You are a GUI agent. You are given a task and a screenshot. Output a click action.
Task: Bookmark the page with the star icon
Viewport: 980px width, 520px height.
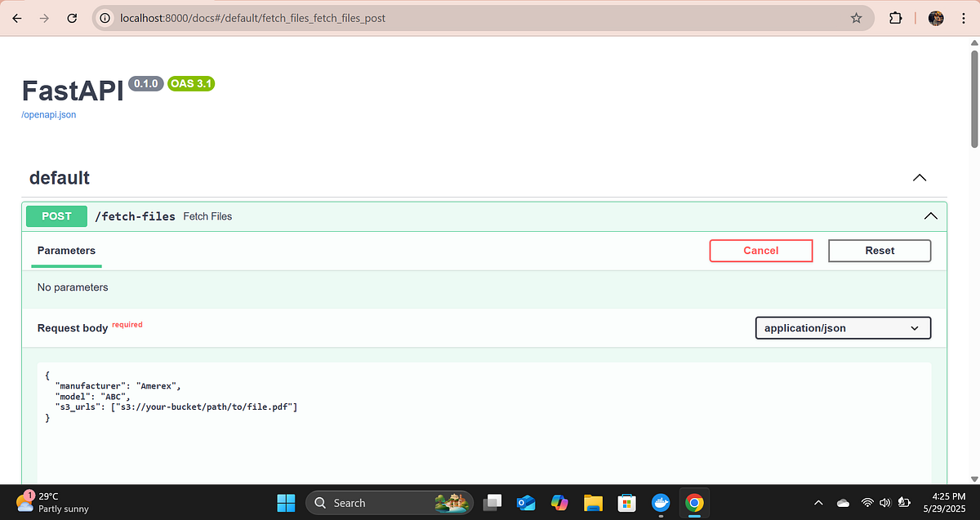(855, 17)
